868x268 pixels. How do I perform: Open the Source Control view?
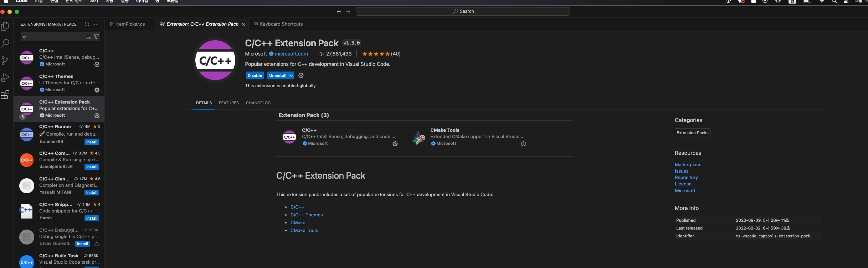pos(5,61)
